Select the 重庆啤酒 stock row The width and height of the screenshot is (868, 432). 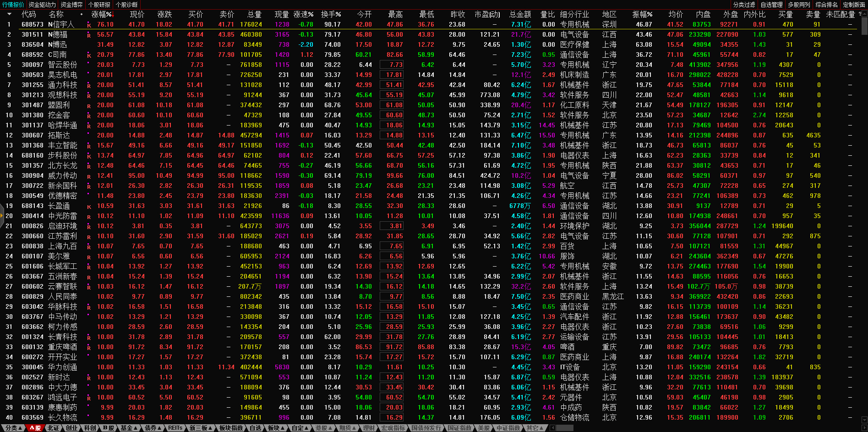point(62,347)
